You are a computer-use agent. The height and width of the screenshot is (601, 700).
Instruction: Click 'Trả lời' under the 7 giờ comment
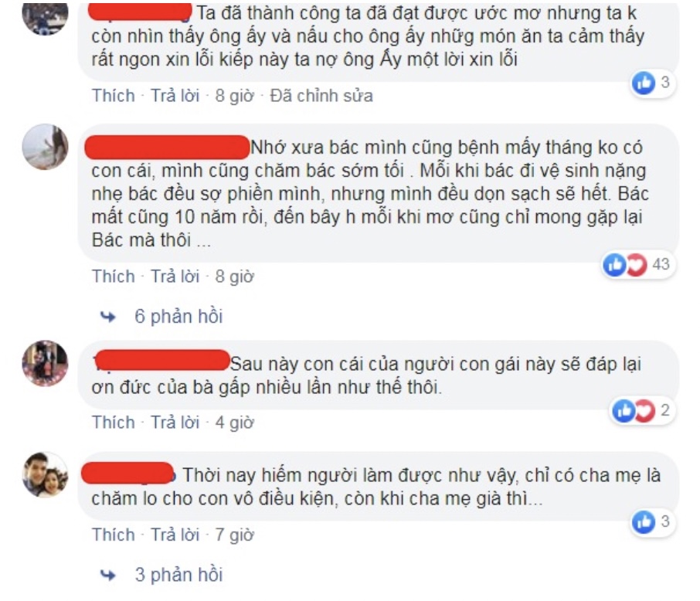point(175,535)
